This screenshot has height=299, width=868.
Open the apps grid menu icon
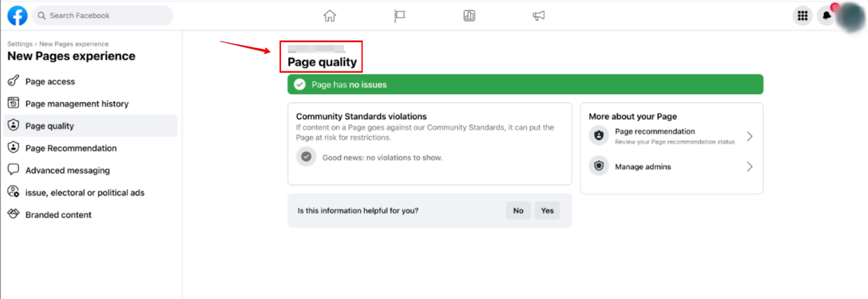(x=802, y=16)
